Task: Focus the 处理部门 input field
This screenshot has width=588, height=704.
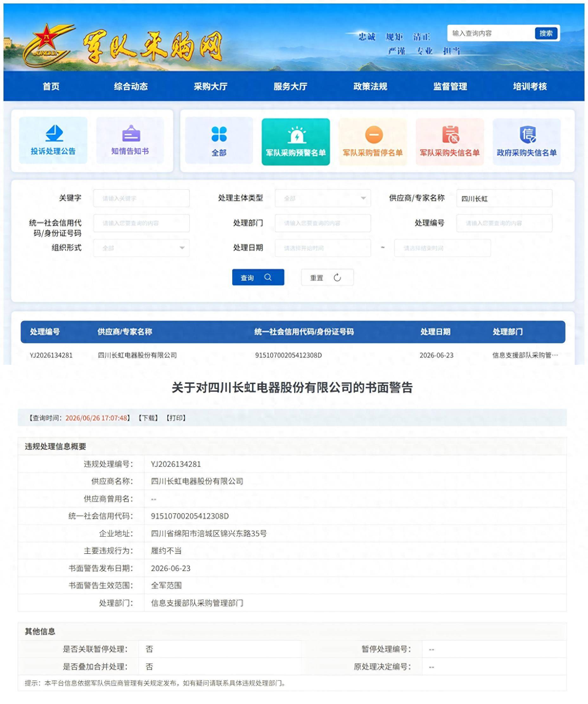Action: click(x=323, y=223)
